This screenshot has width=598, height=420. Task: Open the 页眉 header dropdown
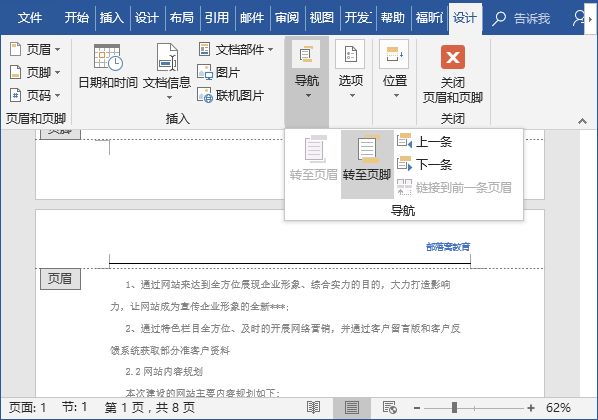pos(35,49)
